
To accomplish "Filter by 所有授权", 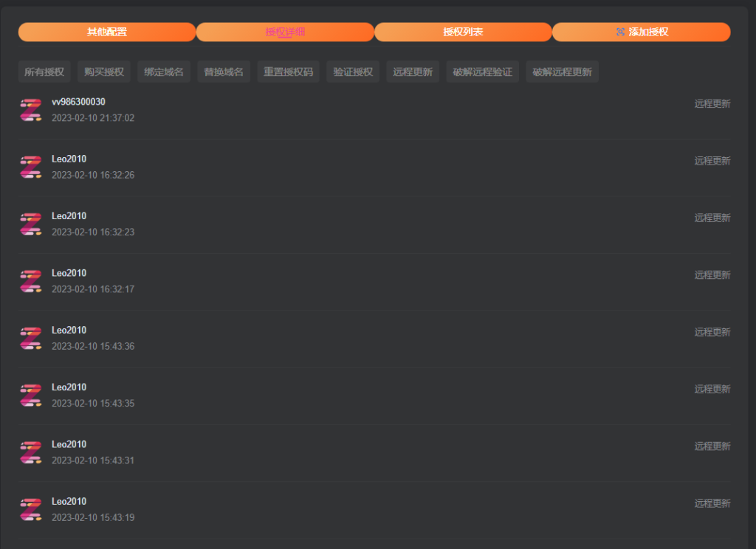I will (44, 72).
